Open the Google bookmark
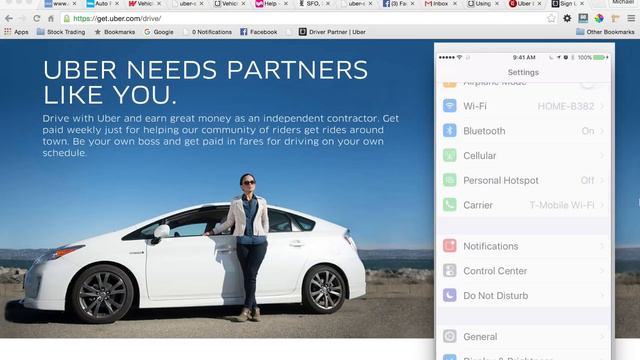 159,32
